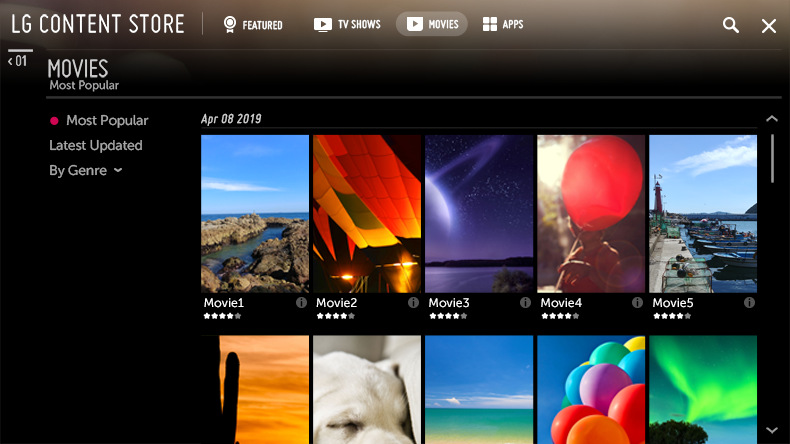This screenshot has width=790, height=444.
Task: Open the Movie2 hot air balloon thumbnail
Action: [367, 213]
